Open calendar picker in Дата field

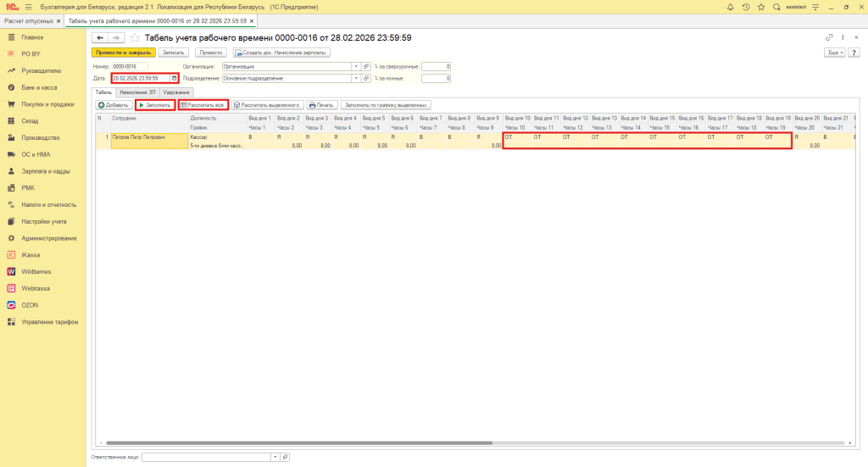coord(175,78)
